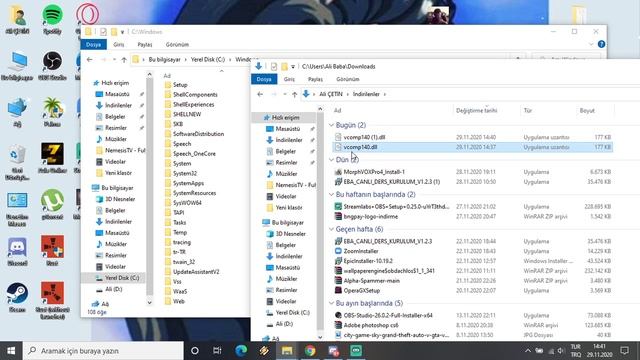640x360 pixels.
Task: Open SoftwareDistribution folder
Action: pos(198,134)
